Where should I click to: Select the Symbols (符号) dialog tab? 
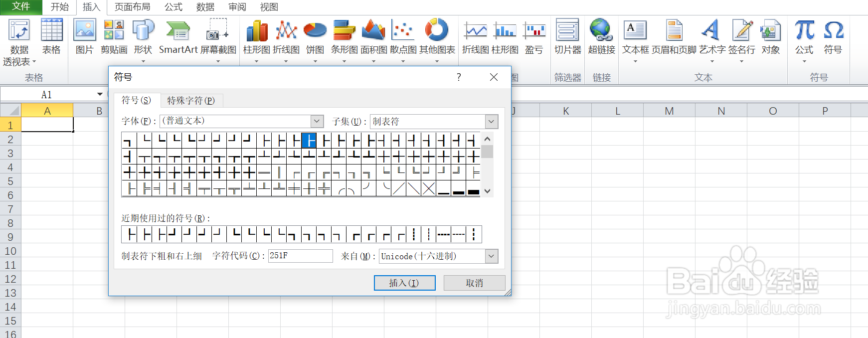(136, 100)
